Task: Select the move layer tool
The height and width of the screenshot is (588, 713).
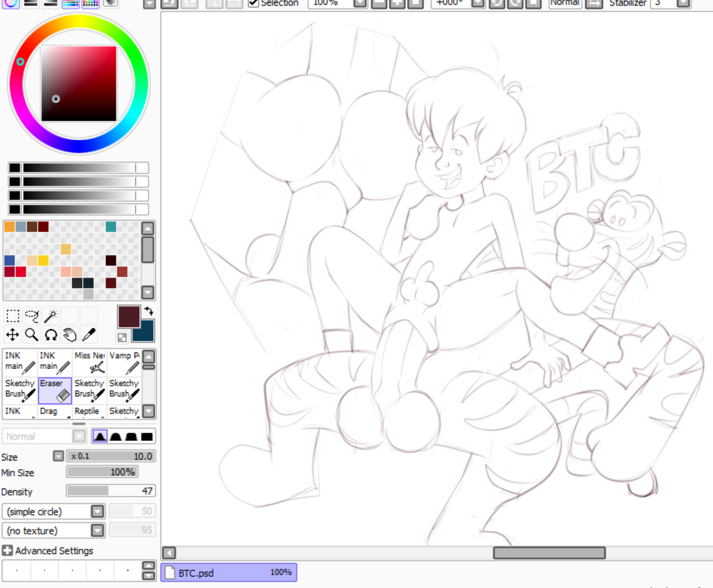Action: tap(13, 334)
